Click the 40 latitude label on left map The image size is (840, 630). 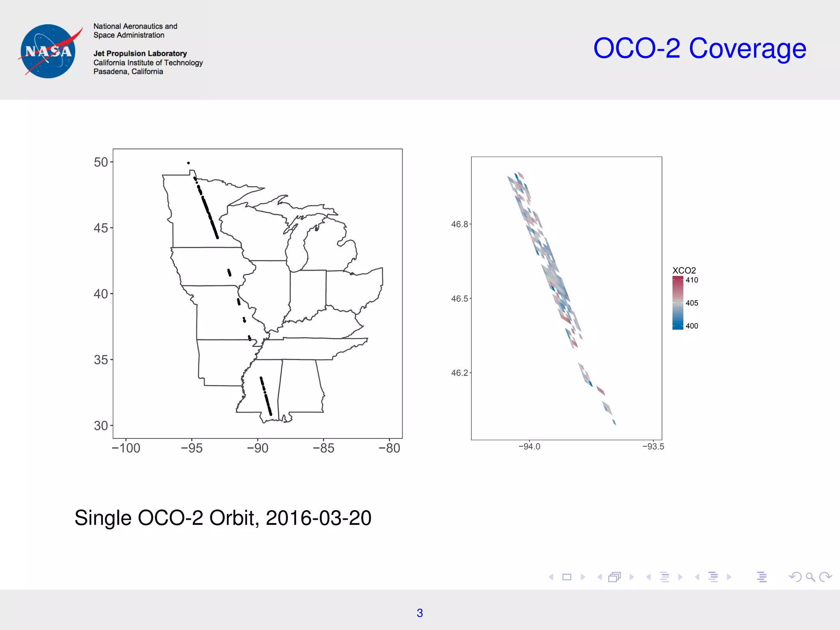(101, 294)
